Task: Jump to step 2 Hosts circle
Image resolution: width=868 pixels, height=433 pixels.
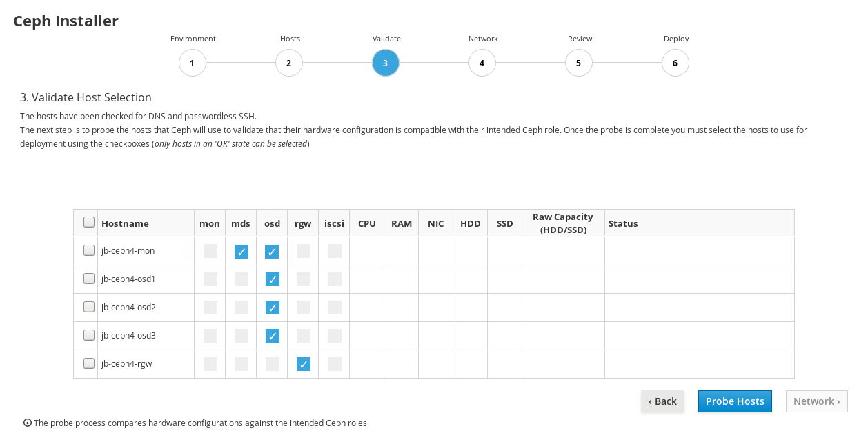Action: coord(288,63)
